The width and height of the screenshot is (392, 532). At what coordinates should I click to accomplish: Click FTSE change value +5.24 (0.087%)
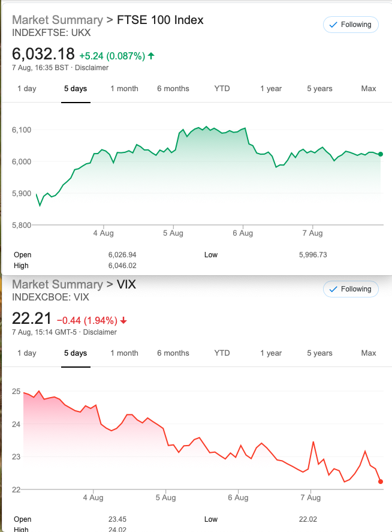(x=112, y=56)
